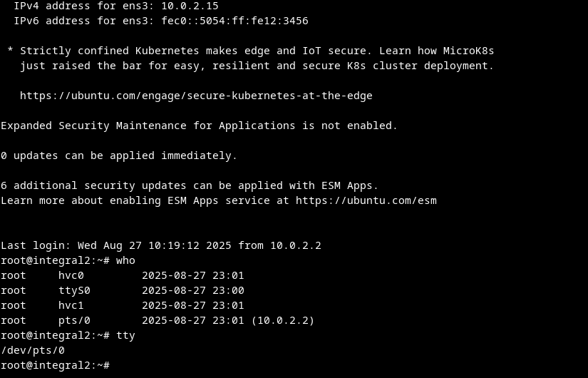
Task: Click the /dev/pts/0 output line
Action: 33,350
